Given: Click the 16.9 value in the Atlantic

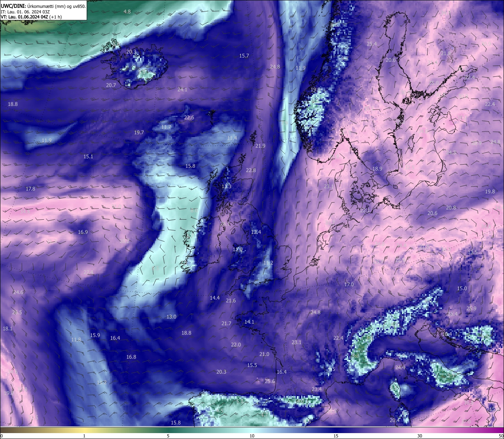Looking at the screenshot, I should point(83,232).
